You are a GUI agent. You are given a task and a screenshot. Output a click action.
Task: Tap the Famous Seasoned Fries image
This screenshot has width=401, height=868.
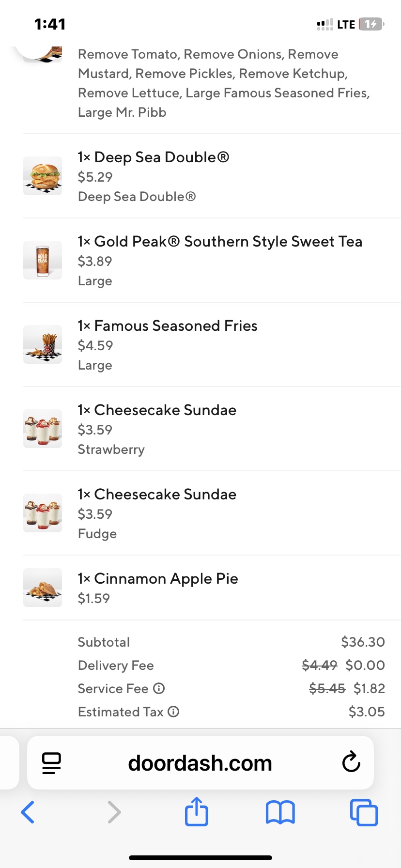point(43,344)
